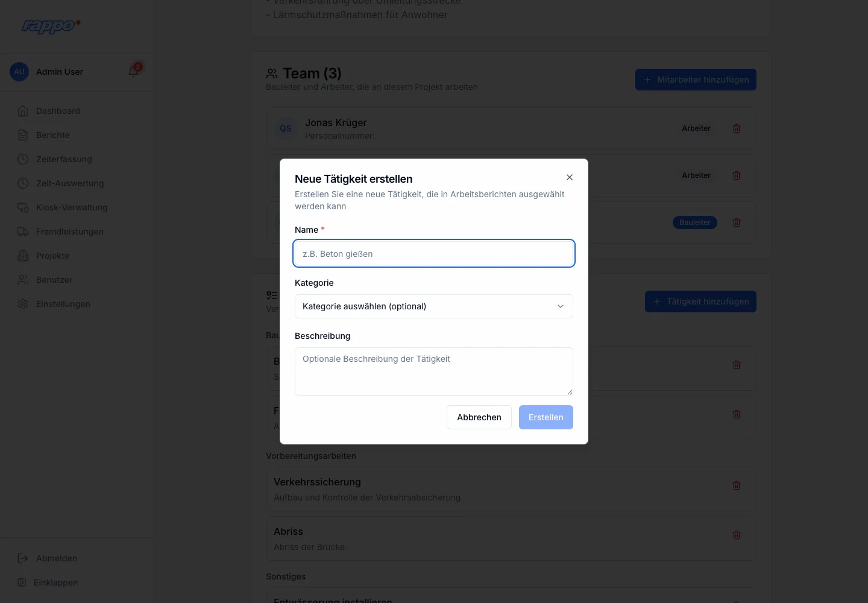
Task: Click the Admin User name
Action: pos(60,72)
